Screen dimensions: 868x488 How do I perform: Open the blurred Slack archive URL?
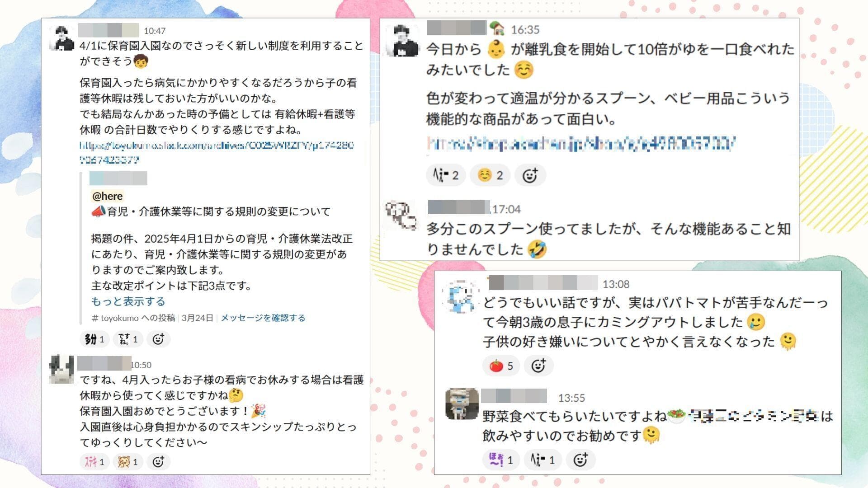click(x=216, y=153)
